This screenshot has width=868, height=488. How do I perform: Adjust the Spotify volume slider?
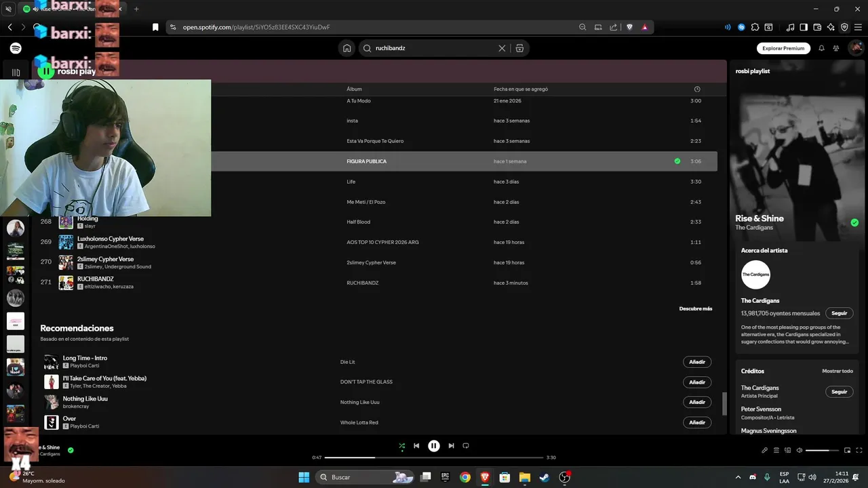click(x=822, y=450)
